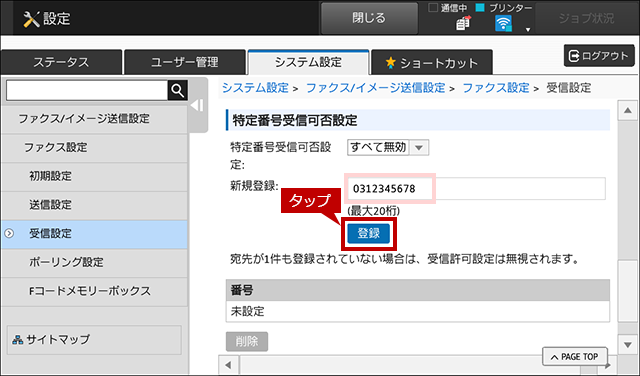Select 初期設定 in sidebar
Viewport: 640px width, 376px height.
tap(94, 176)
